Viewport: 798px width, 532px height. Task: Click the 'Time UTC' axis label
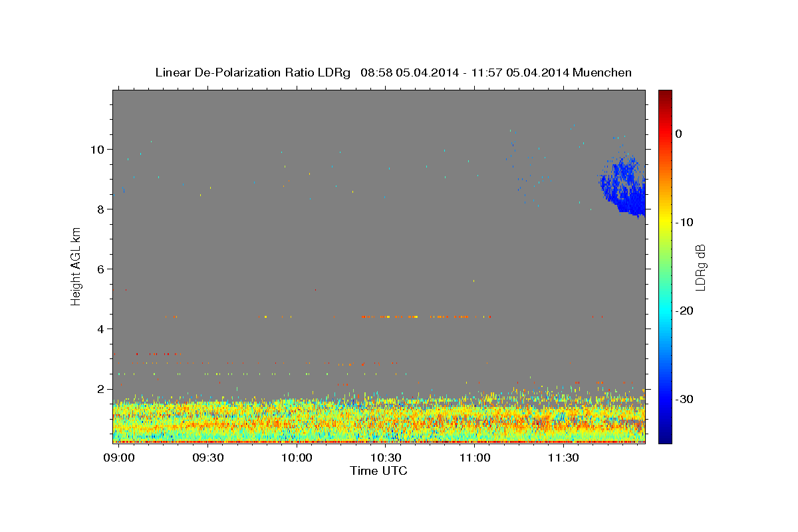tap(378, 471)
